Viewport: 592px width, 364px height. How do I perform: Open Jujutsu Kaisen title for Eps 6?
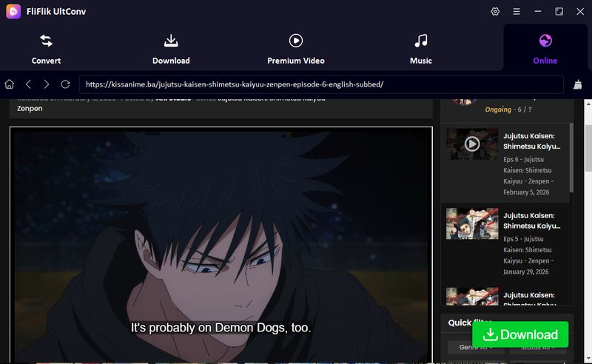pyautogui.click(x=531, y=141)
